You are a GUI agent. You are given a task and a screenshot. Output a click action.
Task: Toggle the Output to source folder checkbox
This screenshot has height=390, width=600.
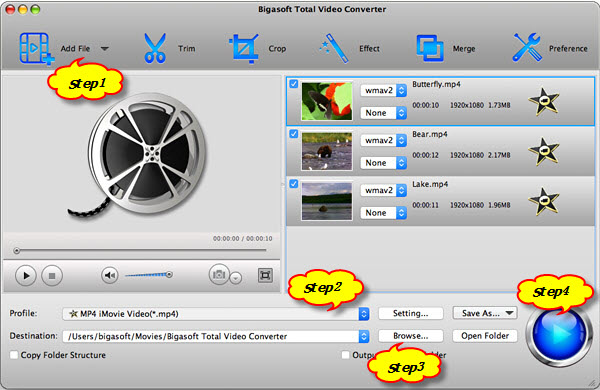[x=345, y=355]
